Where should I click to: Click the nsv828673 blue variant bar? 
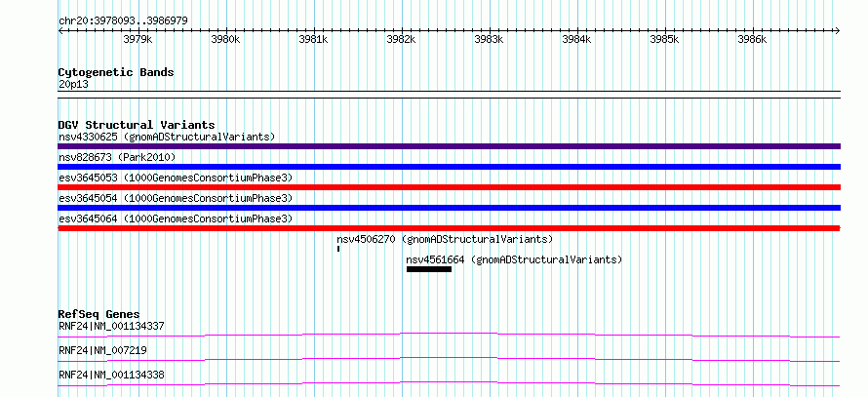[449, 167]
